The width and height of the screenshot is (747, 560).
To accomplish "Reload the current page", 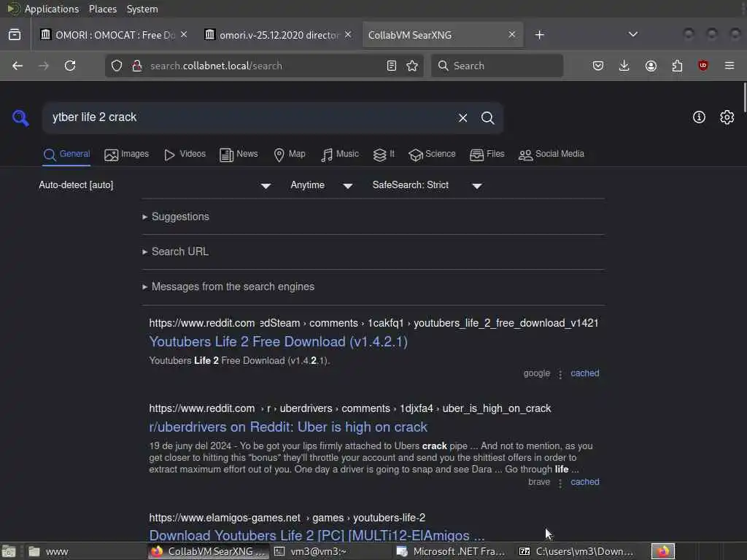I will point(70,66).
